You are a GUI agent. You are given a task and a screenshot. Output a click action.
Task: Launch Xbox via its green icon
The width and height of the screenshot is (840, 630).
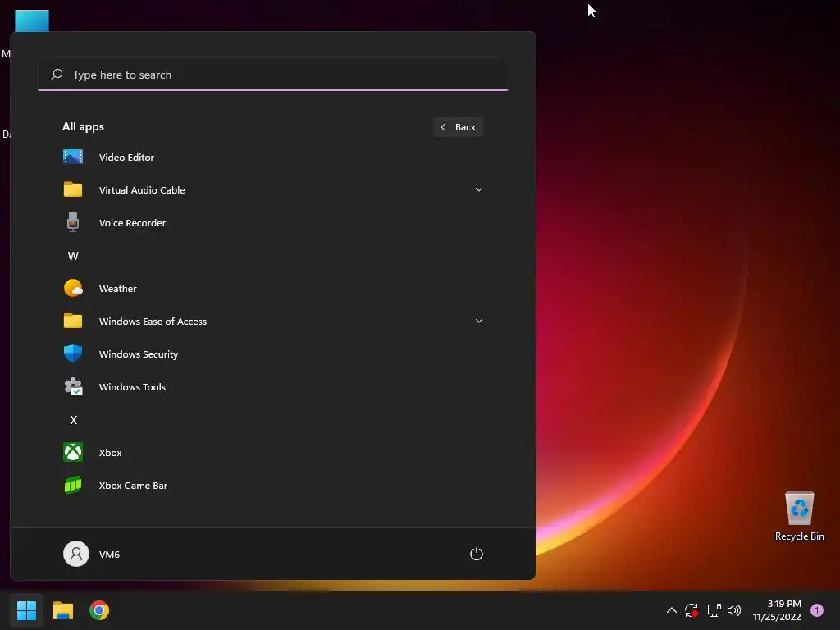pos(73,452)
